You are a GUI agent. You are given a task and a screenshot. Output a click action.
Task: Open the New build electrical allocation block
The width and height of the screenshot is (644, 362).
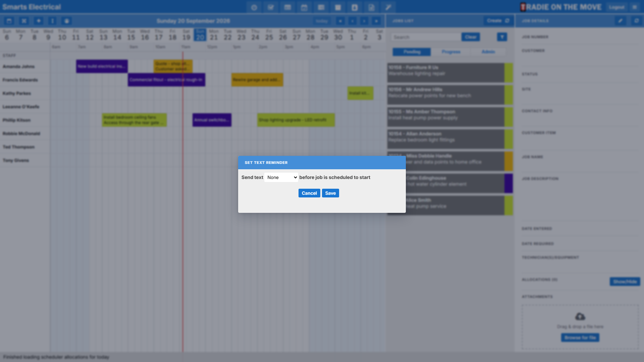[x=102, y=66]
